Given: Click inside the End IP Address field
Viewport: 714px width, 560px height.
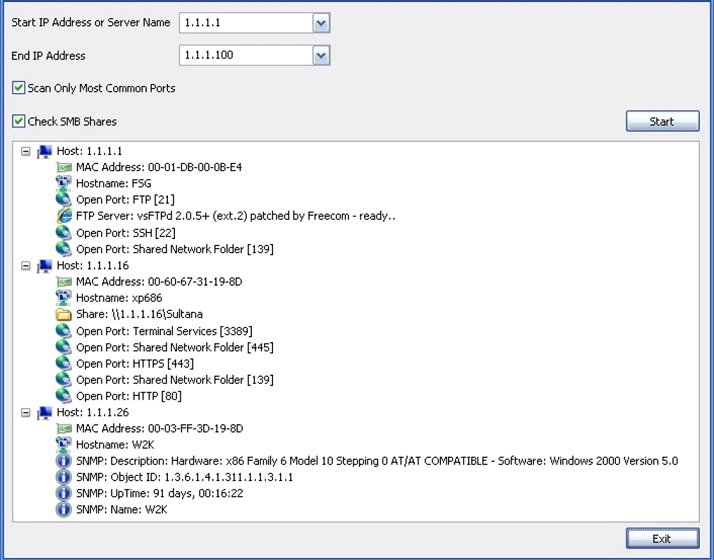Looking at the screenshot, I should (245, 56).
